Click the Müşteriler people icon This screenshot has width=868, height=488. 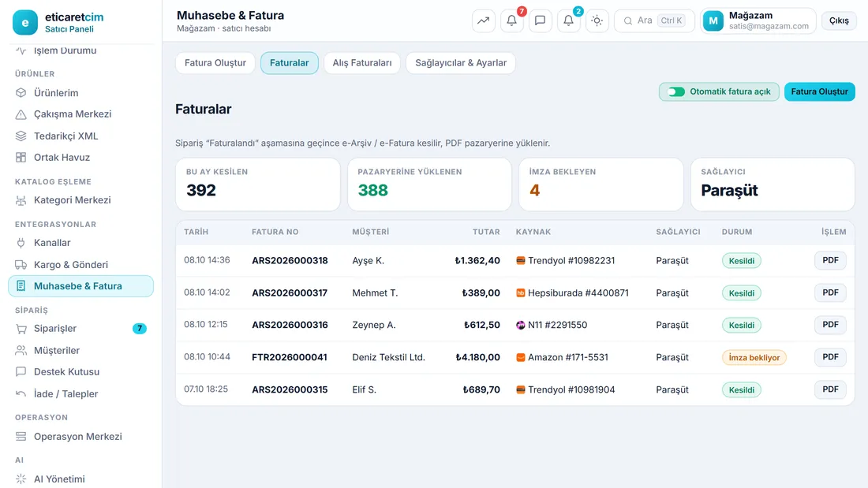click(x=21, y=351)
